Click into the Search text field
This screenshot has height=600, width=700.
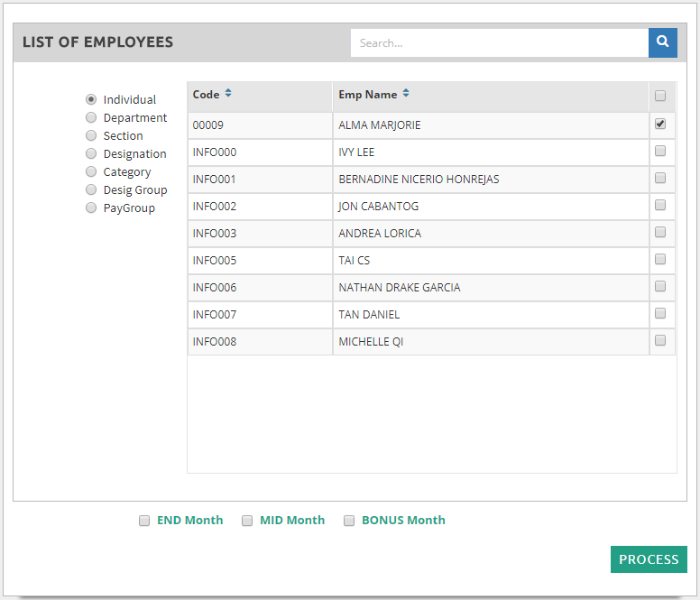(499, 42)
